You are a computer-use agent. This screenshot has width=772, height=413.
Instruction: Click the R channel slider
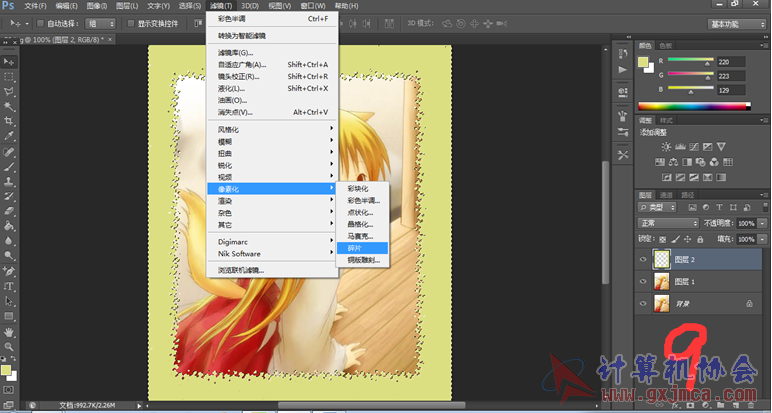coord(690,61)
